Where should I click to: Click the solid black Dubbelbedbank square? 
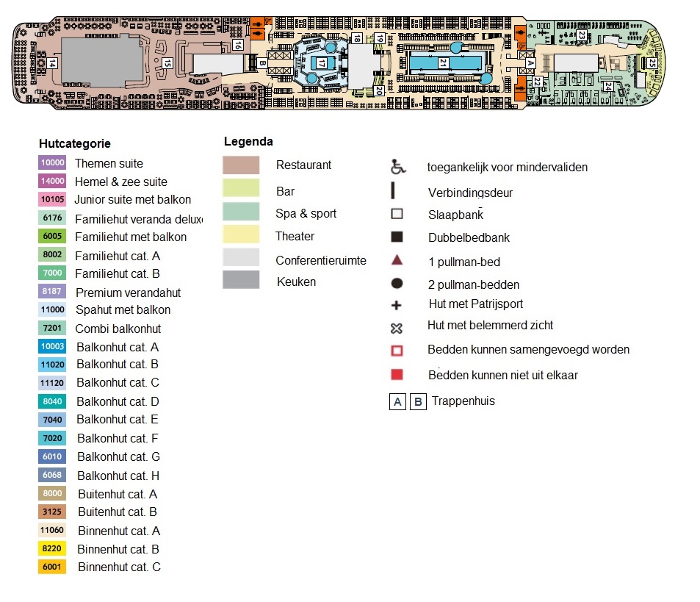click(x=397, y=237)
